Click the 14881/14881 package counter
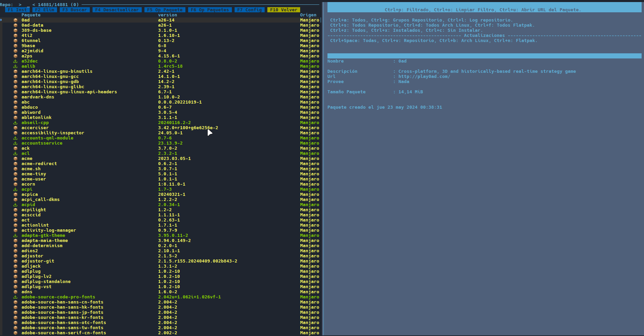The width and height of the screenshot is (644, 336). tap(53, 5)
